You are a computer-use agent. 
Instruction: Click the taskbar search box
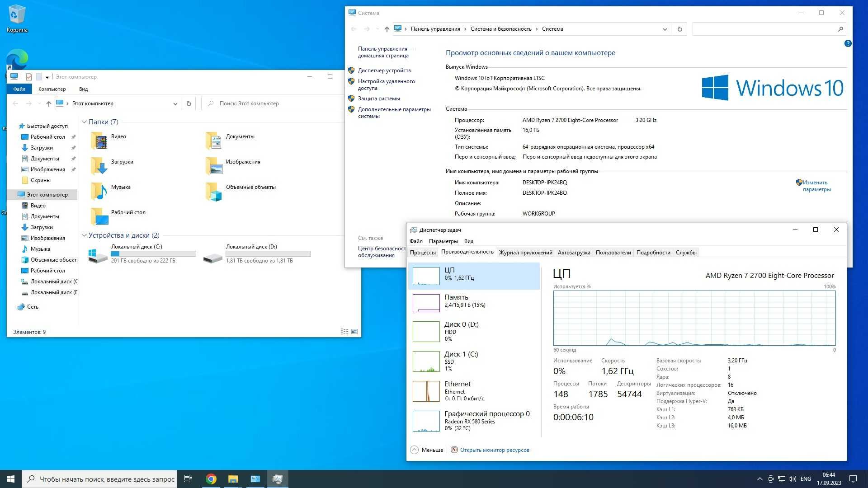100,479
